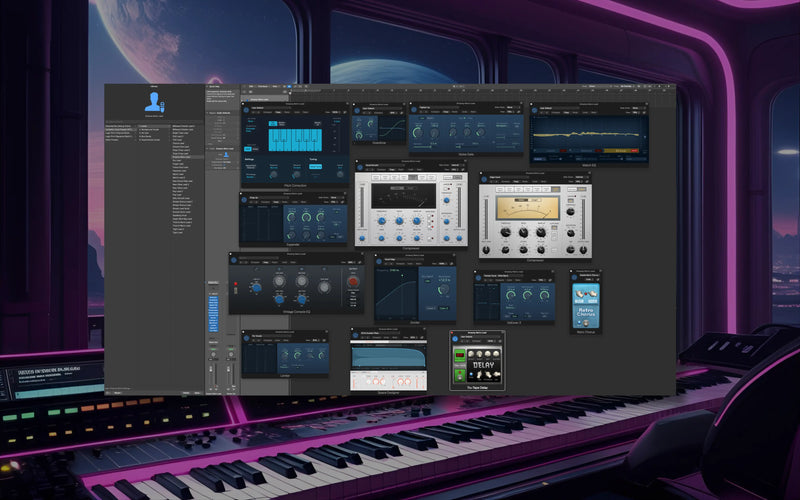The width and height of the screenshot is (800, 500).
Task: Toggle bypass on the Pitch Correction plugin
Action: click(245, 108)
